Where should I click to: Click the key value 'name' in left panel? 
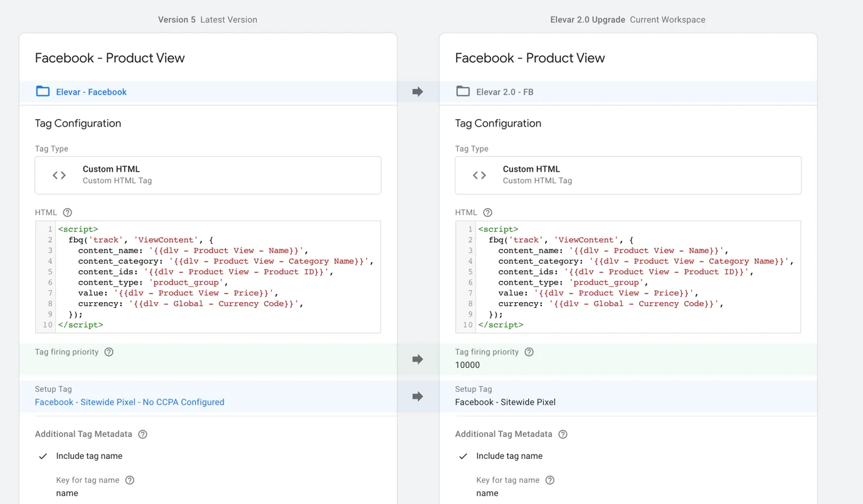(67, 493)
